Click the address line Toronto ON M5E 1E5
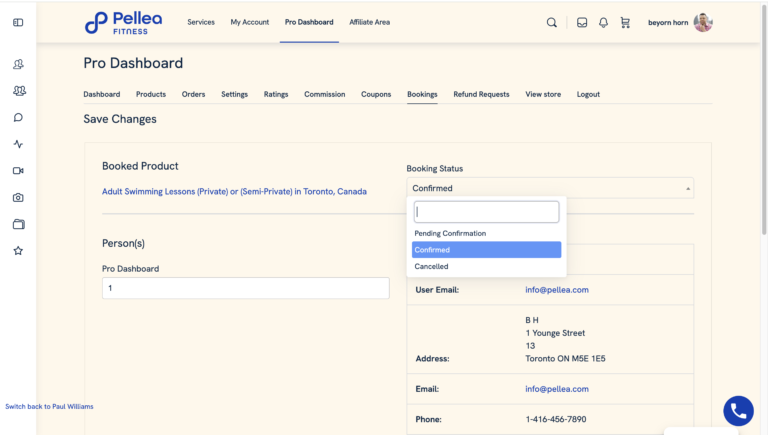The width and height of the screenshot is (768, 435). pyautogui.click(x=565, y=359)
